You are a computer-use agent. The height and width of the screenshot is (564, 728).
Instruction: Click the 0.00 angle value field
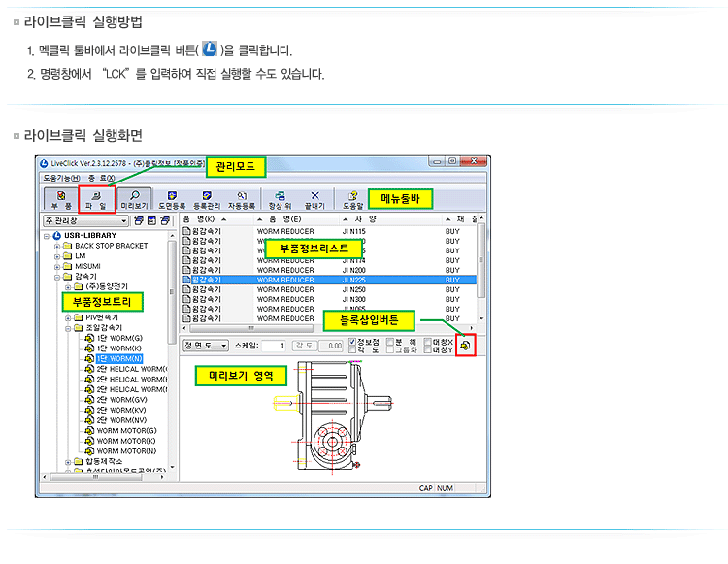point(332,346)
